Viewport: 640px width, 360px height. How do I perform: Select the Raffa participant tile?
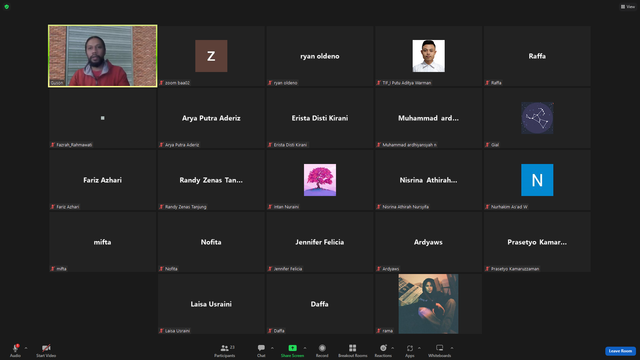537,56
